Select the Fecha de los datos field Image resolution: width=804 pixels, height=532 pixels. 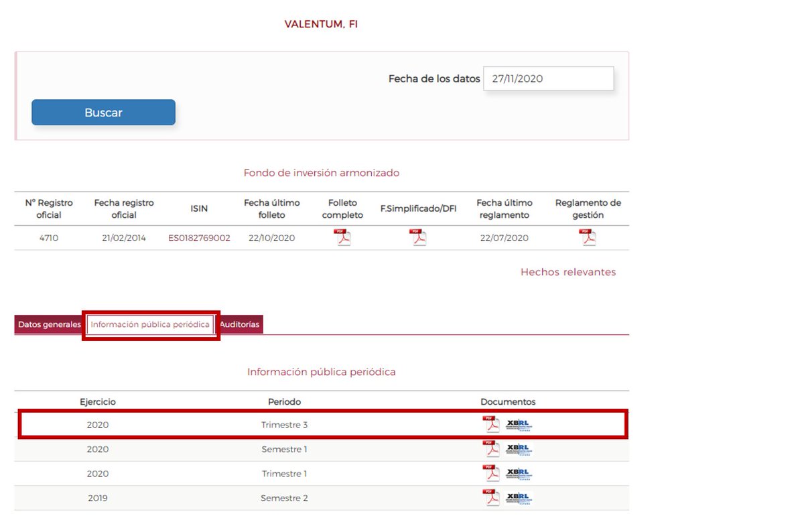(x=548, y=78)
